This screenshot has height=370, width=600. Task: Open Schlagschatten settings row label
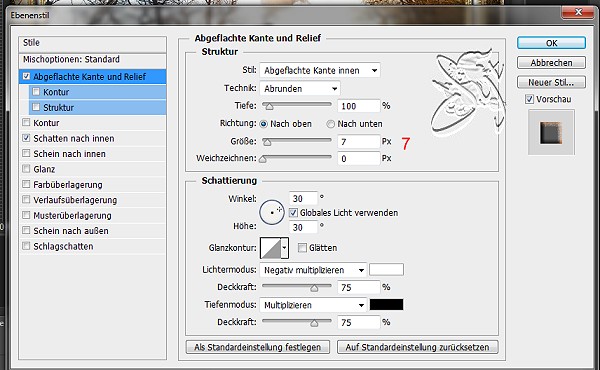pyautogui.click(x=63, y=246)
